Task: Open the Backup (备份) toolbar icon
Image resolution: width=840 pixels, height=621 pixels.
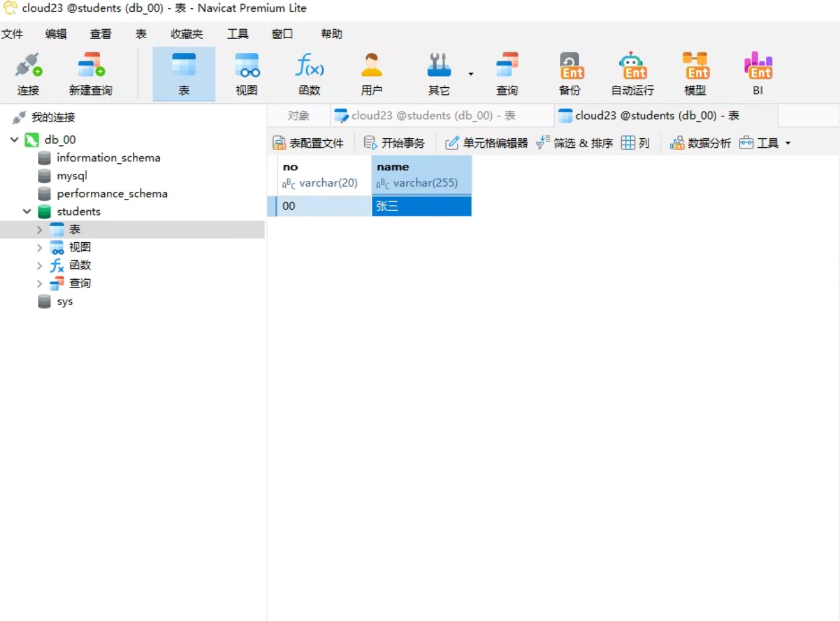Action: [570, 74]
